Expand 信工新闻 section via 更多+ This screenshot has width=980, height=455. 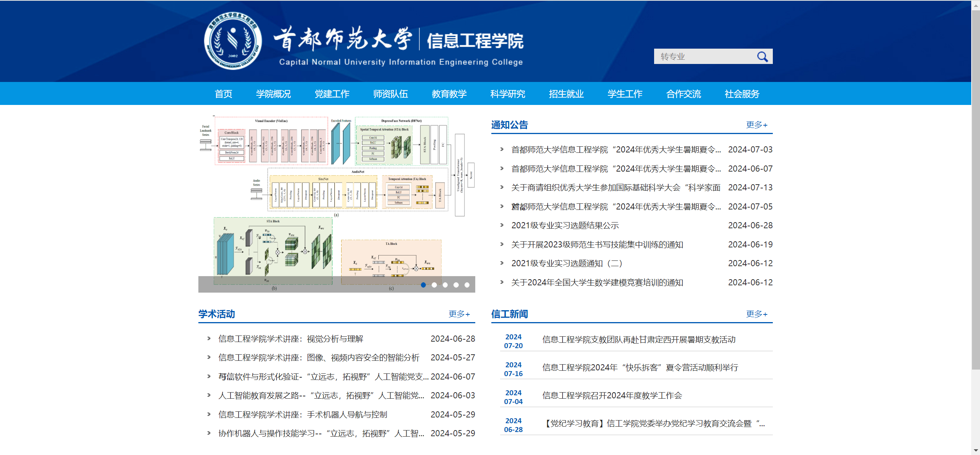click(x=756, y=314)
